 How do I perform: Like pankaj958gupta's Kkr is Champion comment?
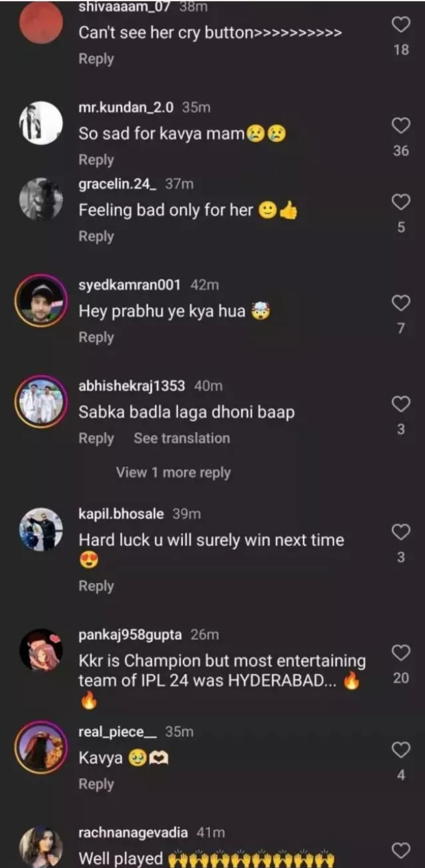point(401,653)
